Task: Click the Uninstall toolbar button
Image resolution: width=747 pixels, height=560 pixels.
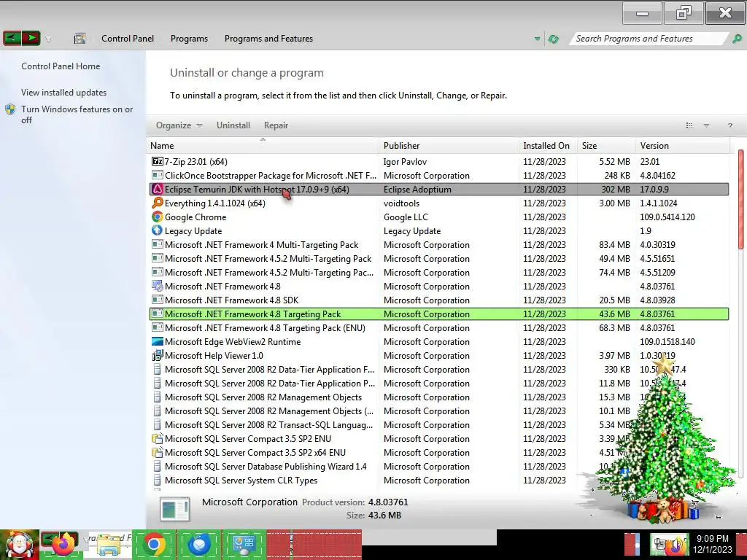Action: (233, 125)
